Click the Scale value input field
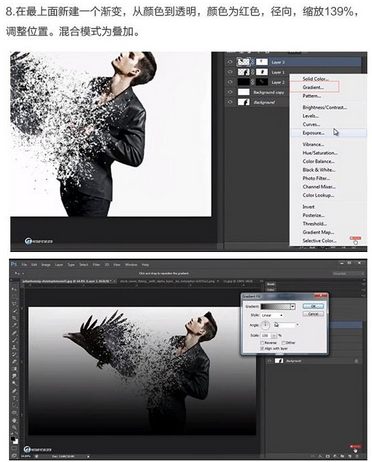The image size is (372, 462). click(x=266, y=335)
